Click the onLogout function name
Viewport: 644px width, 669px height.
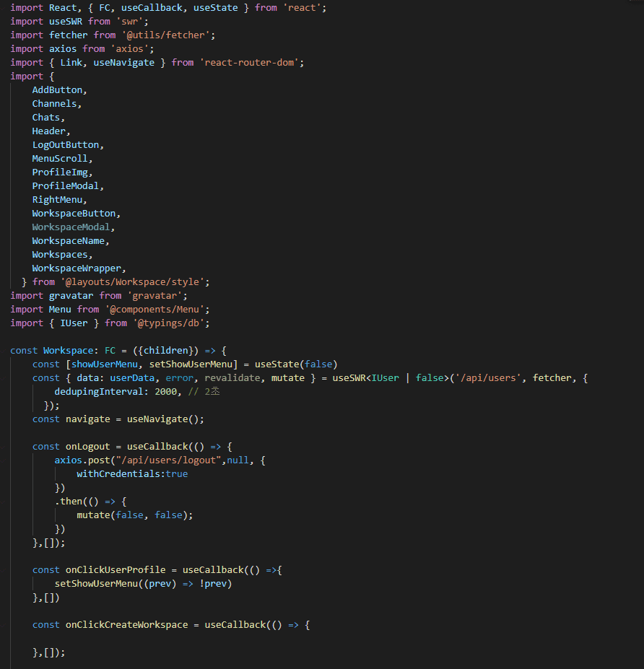[87, 446]
